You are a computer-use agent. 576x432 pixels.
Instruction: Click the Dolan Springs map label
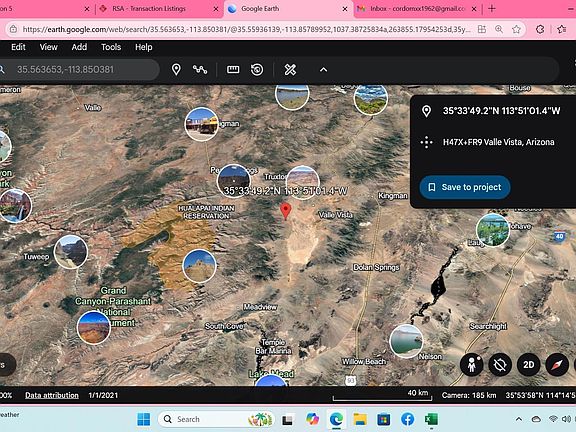pyautogui.click(x=376, y=267)
